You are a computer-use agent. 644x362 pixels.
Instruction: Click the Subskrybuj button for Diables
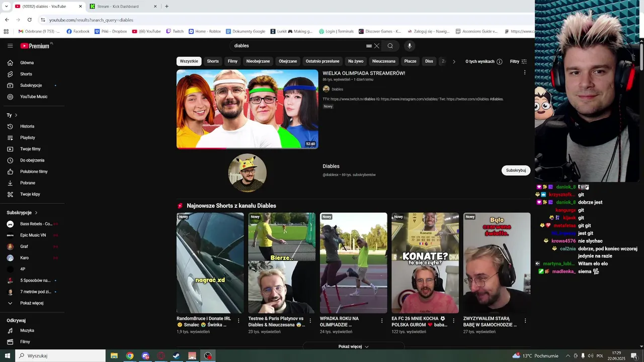click(516, 170)
